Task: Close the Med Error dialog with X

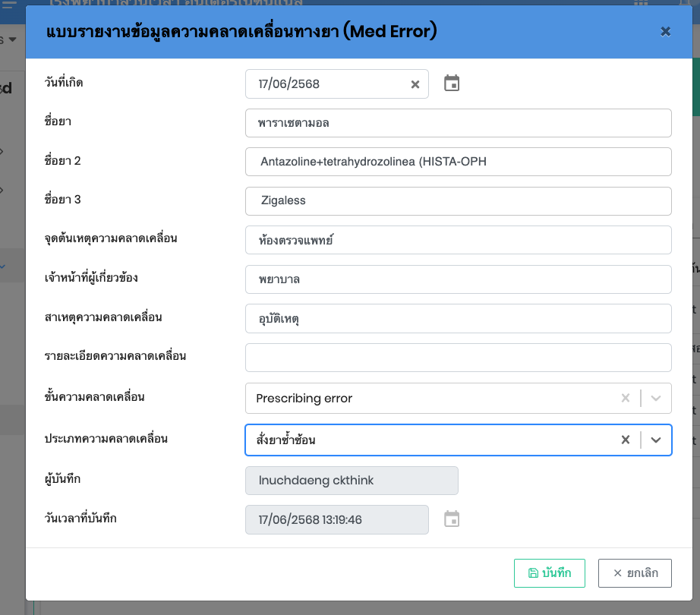Action: point(665,31)
